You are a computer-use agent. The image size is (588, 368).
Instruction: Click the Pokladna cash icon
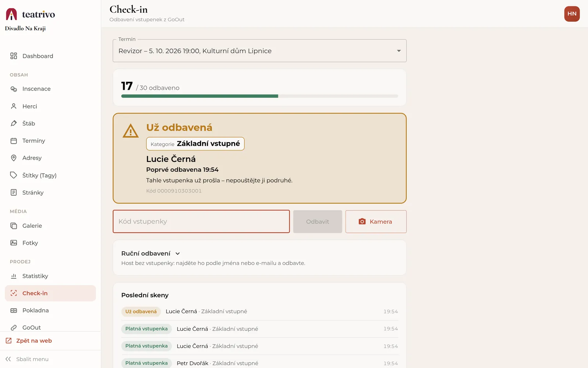[x=14, y=311]
